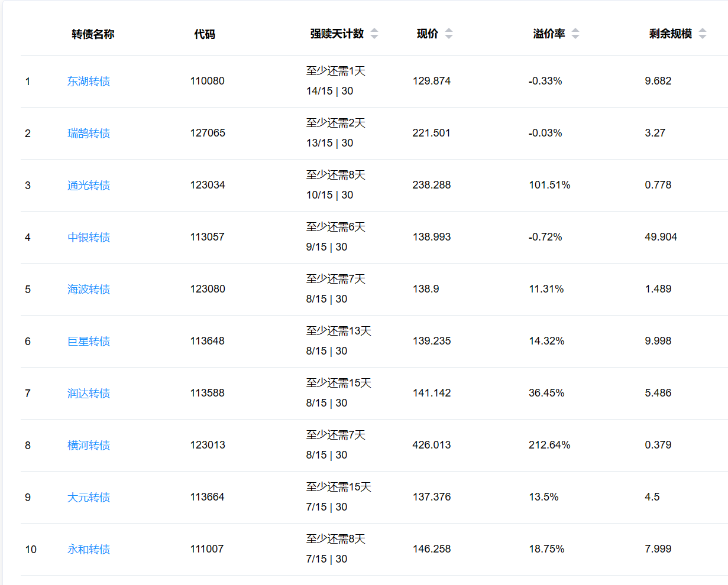Sort by 强赎天计数 using its sort arrows
This screenshot has width=728, height=585.
point(374,34)
